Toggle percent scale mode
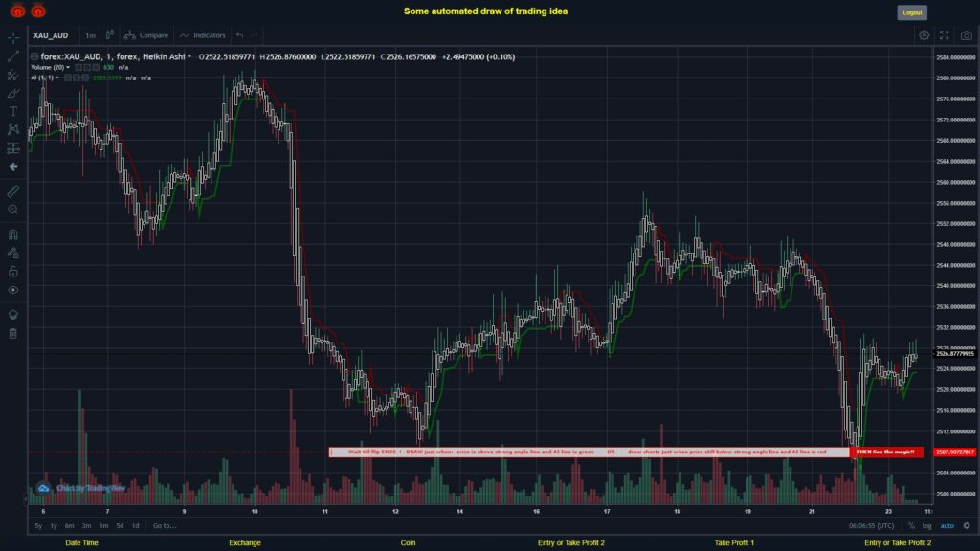Viewport: 980px width, 551px height. pyautogui.click(x=911, y=526)
